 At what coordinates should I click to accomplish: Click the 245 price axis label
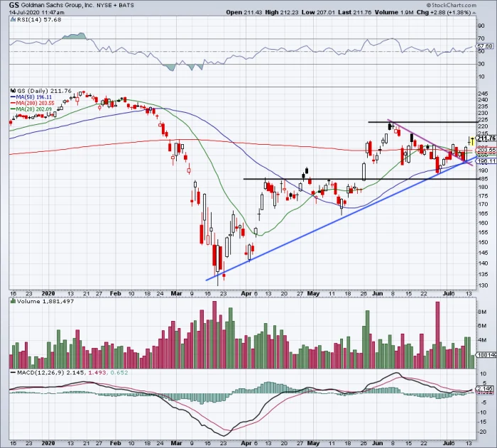(x=484, y=94)
